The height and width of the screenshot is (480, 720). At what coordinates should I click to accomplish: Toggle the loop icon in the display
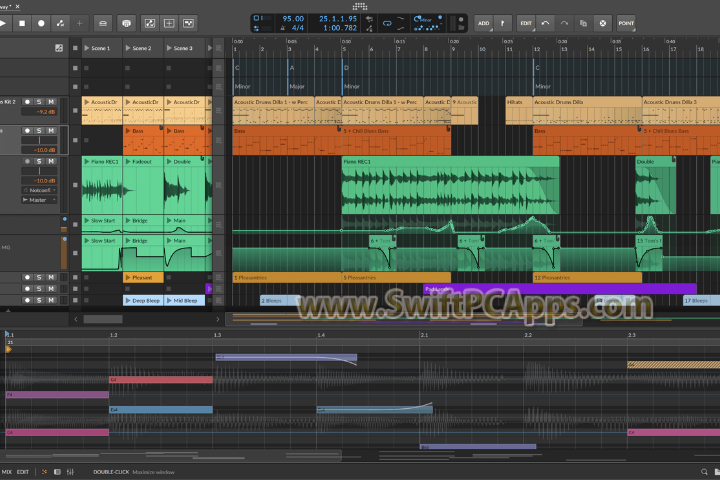387,23
